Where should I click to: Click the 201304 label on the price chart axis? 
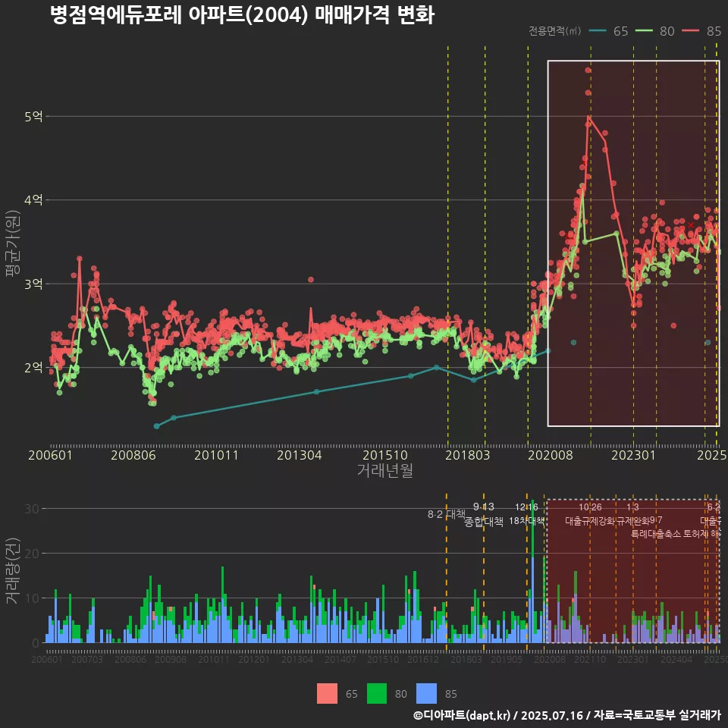300,455
